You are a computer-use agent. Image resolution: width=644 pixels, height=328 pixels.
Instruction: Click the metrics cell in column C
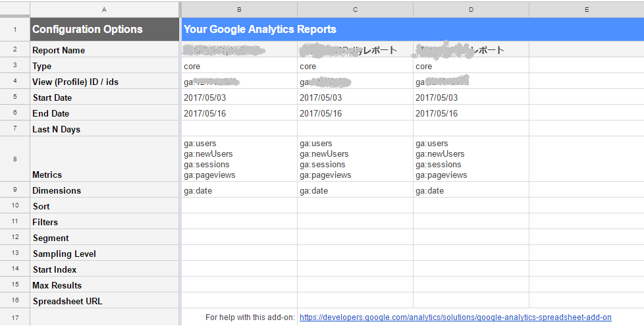356,159
